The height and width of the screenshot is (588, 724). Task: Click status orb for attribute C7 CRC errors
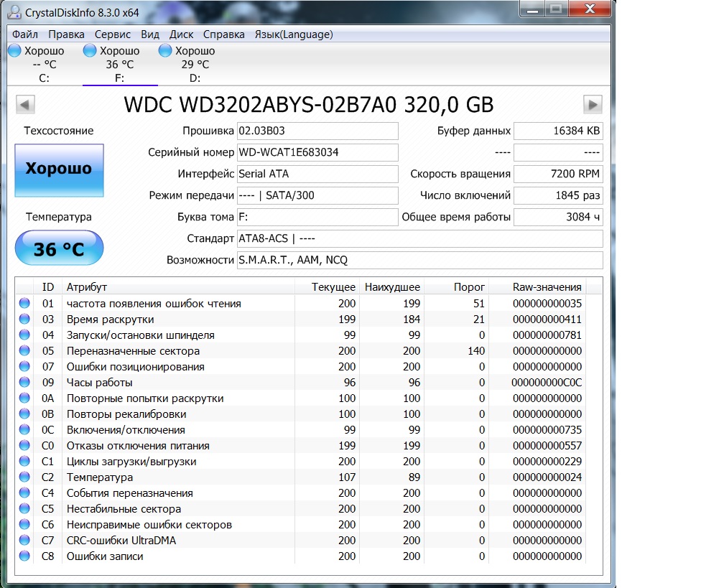[x=24, y=540]
